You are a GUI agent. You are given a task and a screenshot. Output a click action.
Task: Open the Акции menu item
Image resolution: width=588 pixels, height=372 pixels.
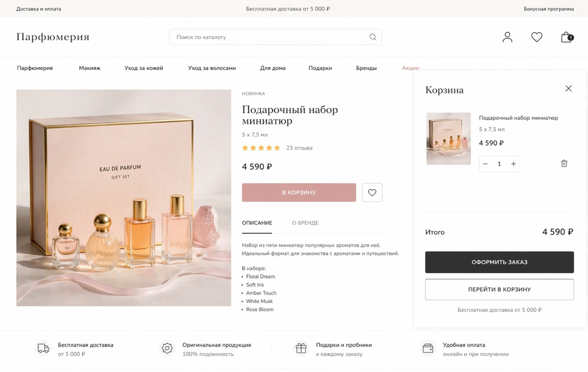pyautogui.click(x=410, y=68)
